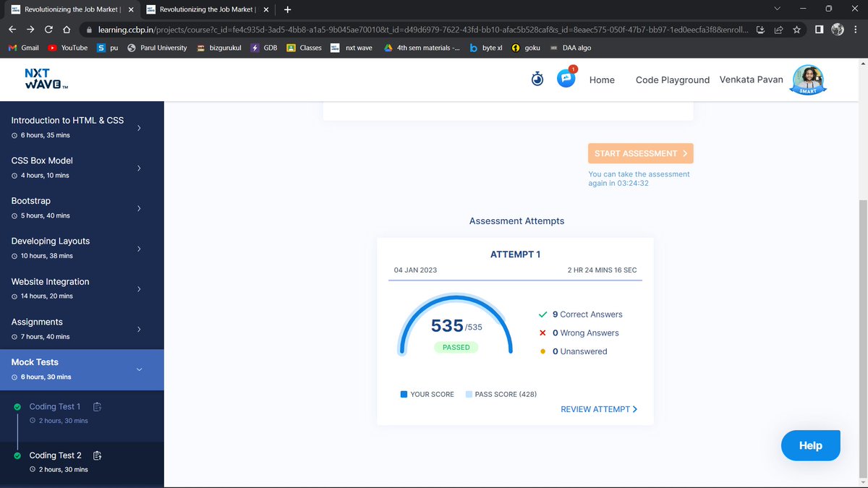The height and width of the screenshot is (488, 868).
Task: Close the second active browser tab
Action: pos(265,10)
